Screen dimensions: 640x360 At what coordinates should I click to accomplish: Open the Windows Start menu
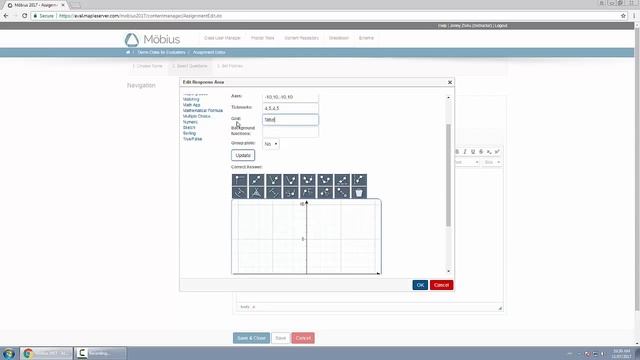[x=9, y=353]
